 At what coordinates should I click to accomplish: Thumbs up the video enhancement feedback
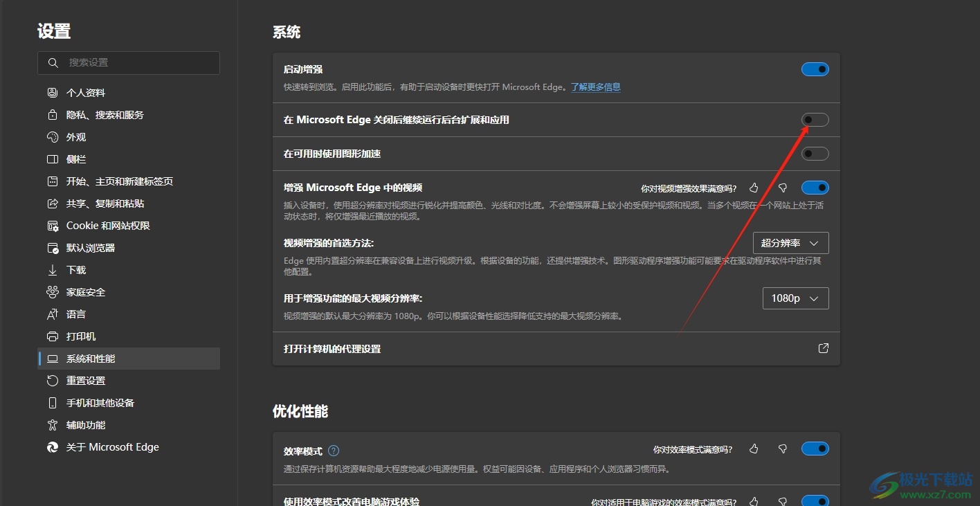(x=754, y=188)
